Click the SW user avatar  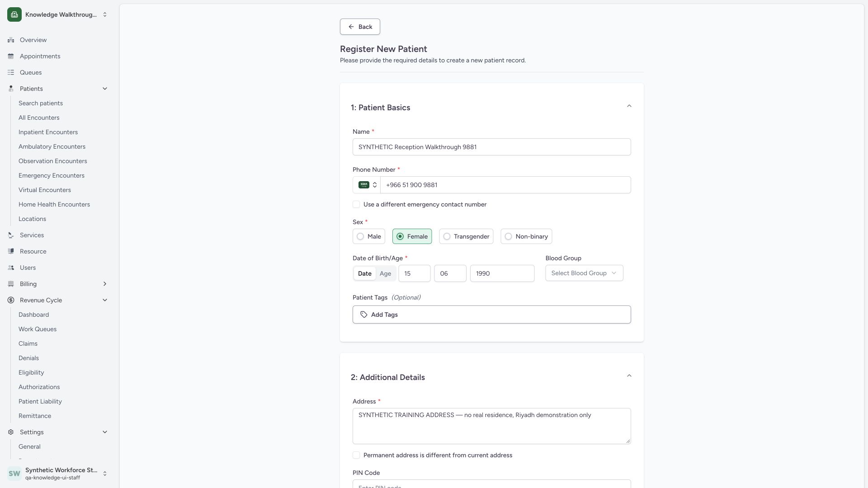click(x=14, y=474)
